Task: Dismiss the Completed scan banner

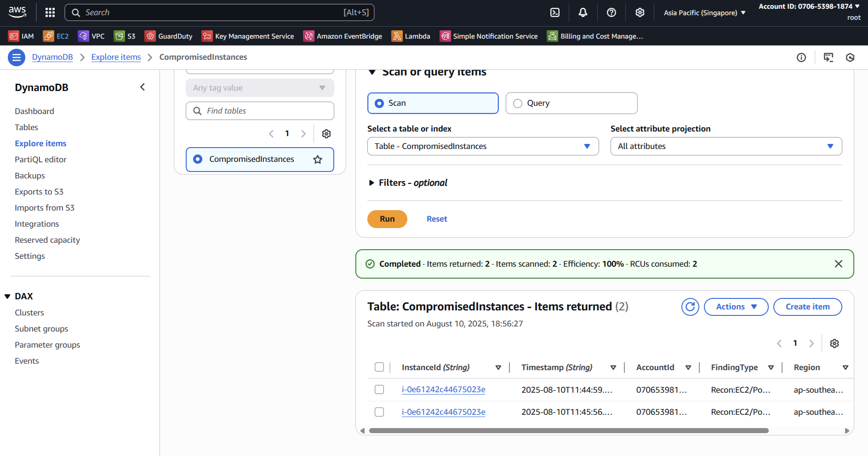Action: (839, 264)
